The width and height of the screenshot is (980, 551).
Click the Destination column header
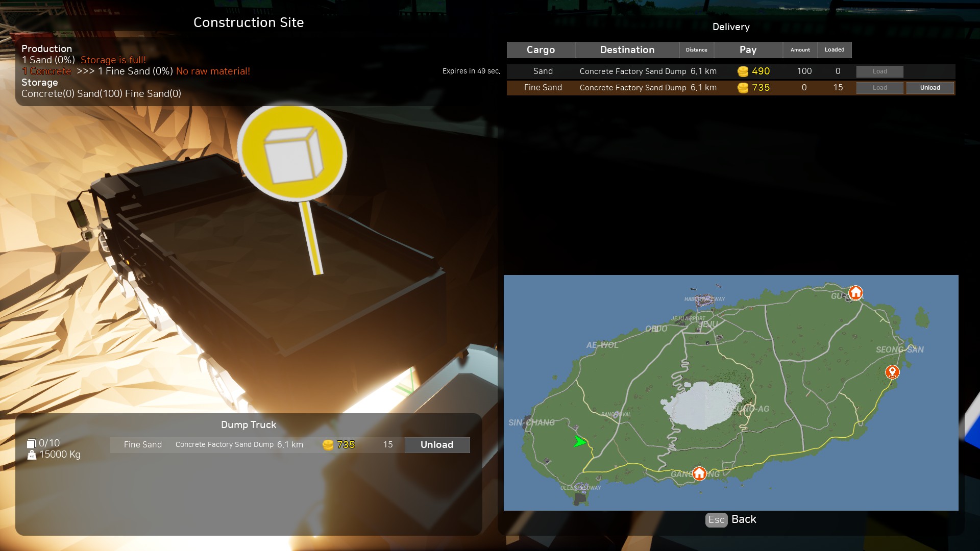[x=627, y=50]
